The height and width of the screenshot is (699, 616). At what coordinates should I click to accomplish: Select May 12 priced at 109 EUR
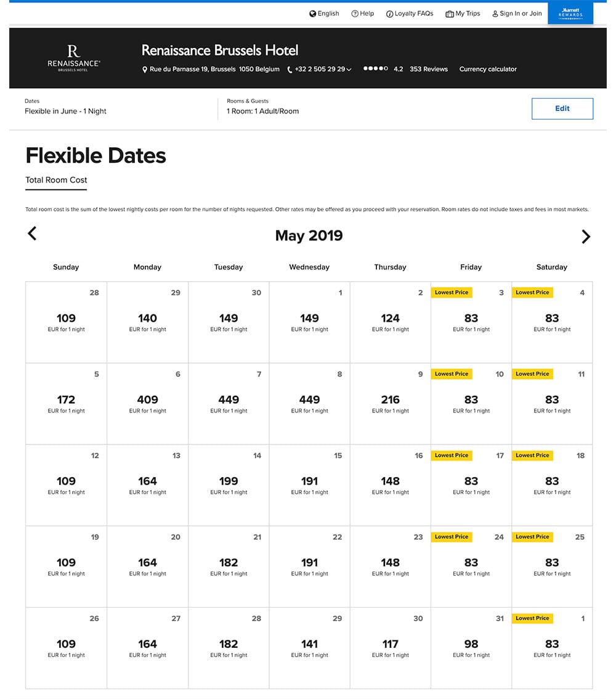tap(66, 485)
